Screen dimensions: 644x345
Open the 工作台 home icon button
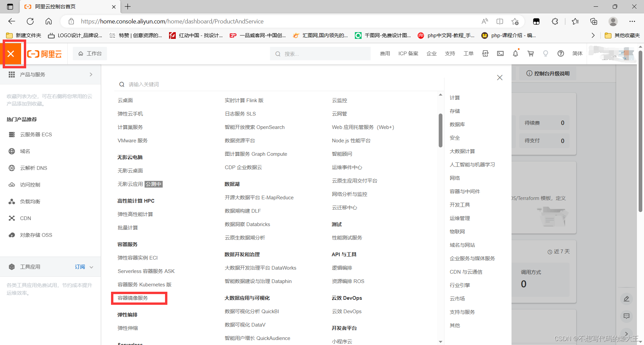tap(90, 54)
